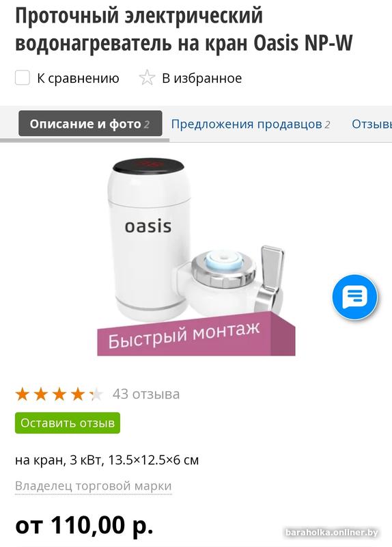Viewport: 392px width, 547px height.
Task: Click the В избранное label
Action: pyautogui.click(x=201, y=78)
